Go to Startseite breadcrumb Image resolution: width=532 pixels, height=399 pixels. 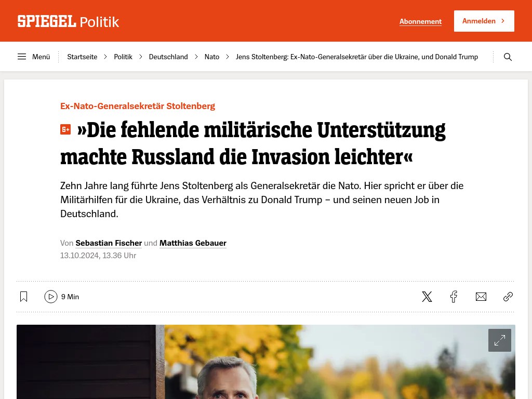(82, 57)
